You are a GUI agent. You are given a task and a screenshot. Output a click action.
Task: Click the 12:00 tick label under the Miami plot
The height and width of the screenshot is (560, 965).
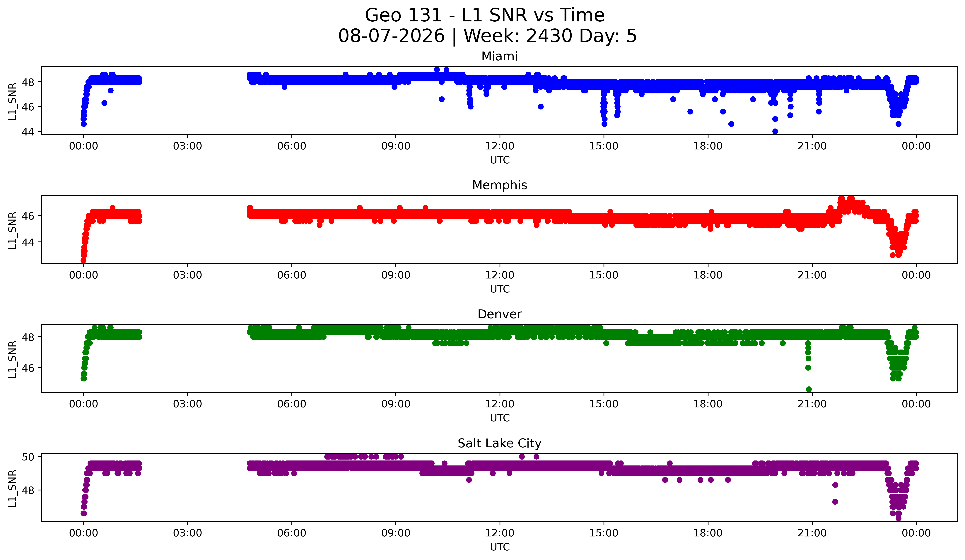[x=500, y=146]
